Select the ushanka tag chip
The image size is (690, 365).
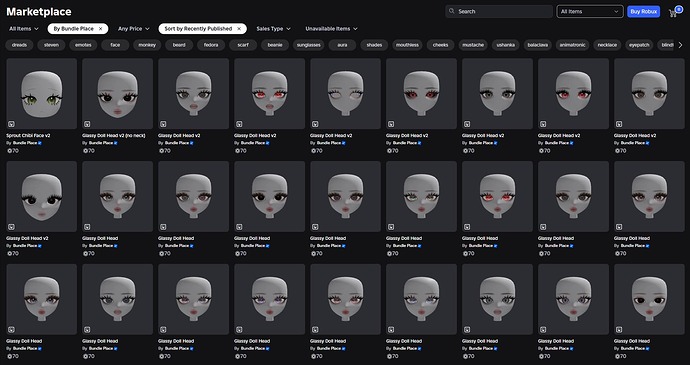point(506,45)
